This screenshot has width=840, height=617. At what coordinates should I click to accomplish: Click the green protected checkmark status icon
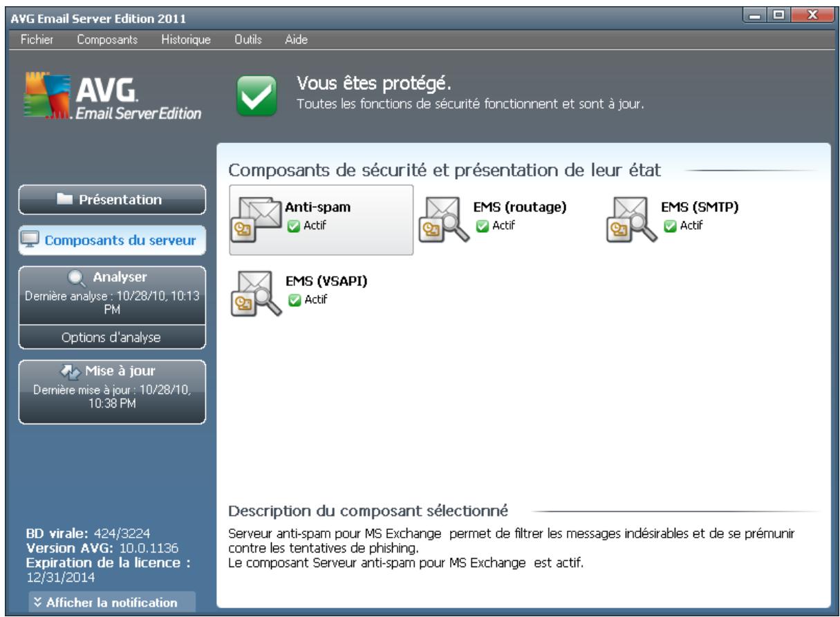pos(257,95)
